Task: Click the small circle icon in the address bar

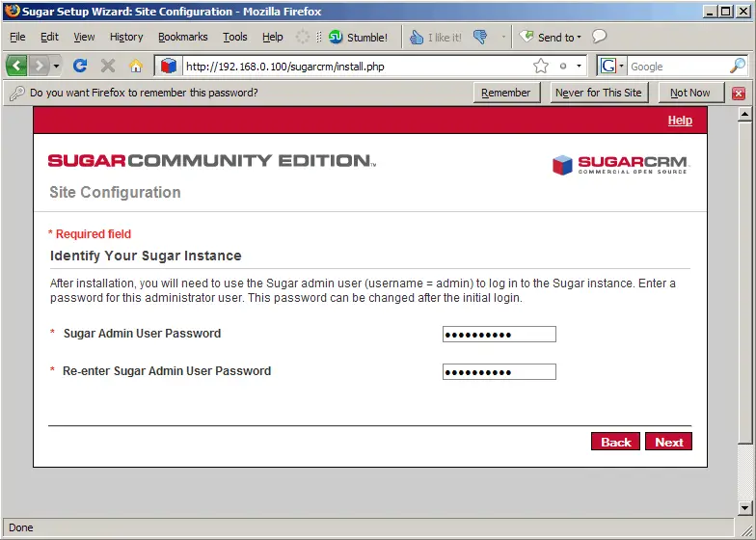Action: (563, 66)
